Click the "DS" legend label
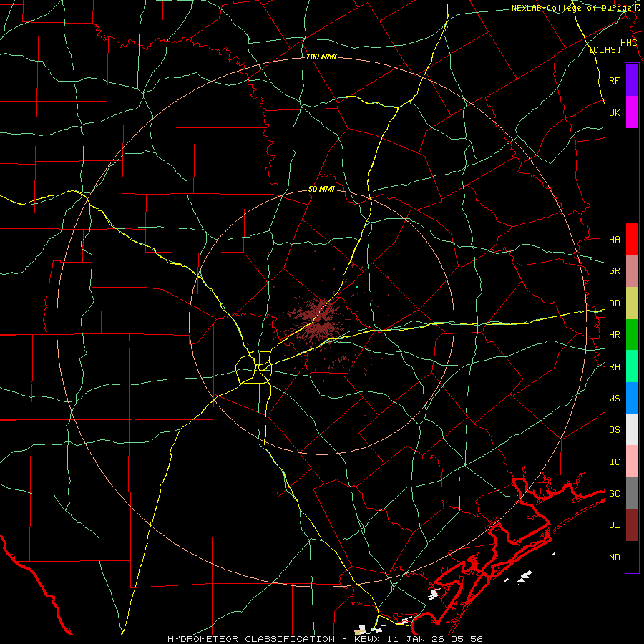The width and height of the screenshot is (644, 644). pyautogui.click(x=614, y=430)
